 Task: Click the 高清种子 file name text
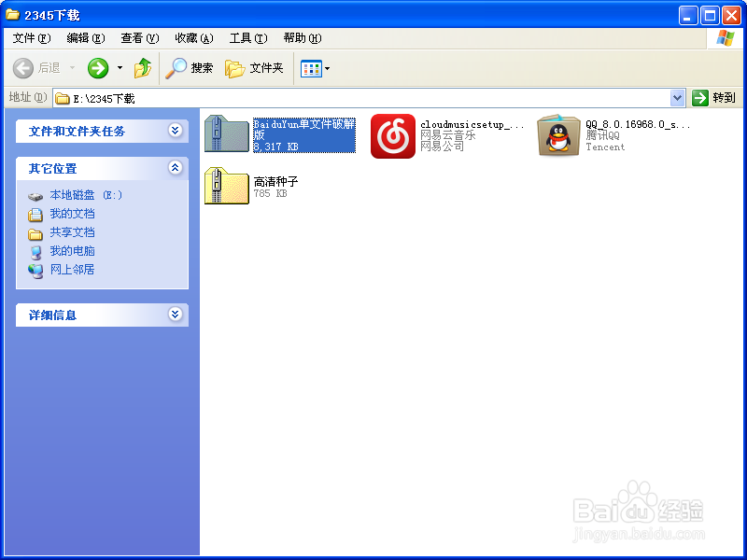click(275, 181)
